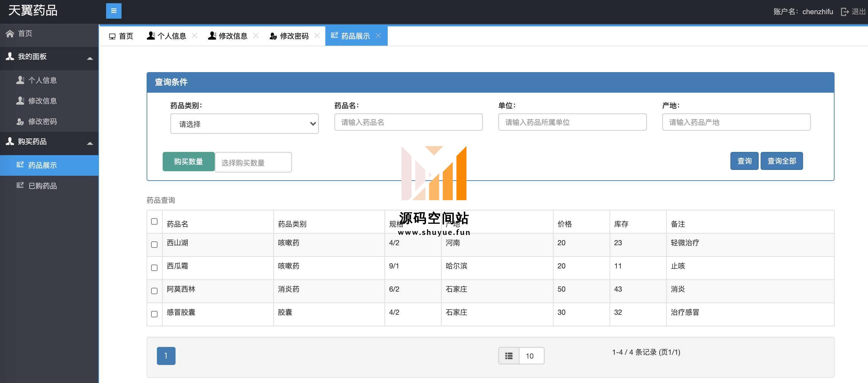Click the lock-user icon on the 修改密码 tab
The image size is (868, 383).
pos(273,36)
